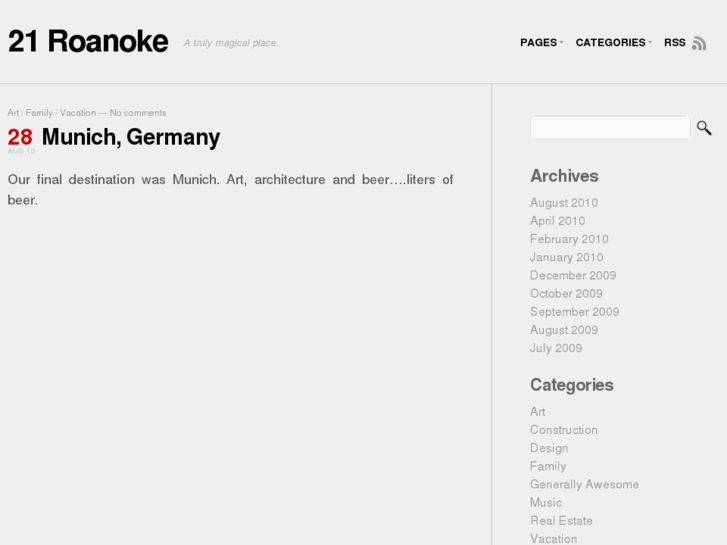This screenshot has width=727, height=545.
Task: Click inside the search input field
Action: point(609,128)
